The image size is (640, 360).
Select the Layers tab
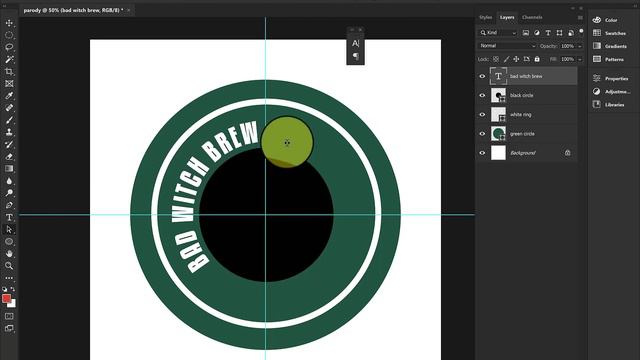(507, 17)
